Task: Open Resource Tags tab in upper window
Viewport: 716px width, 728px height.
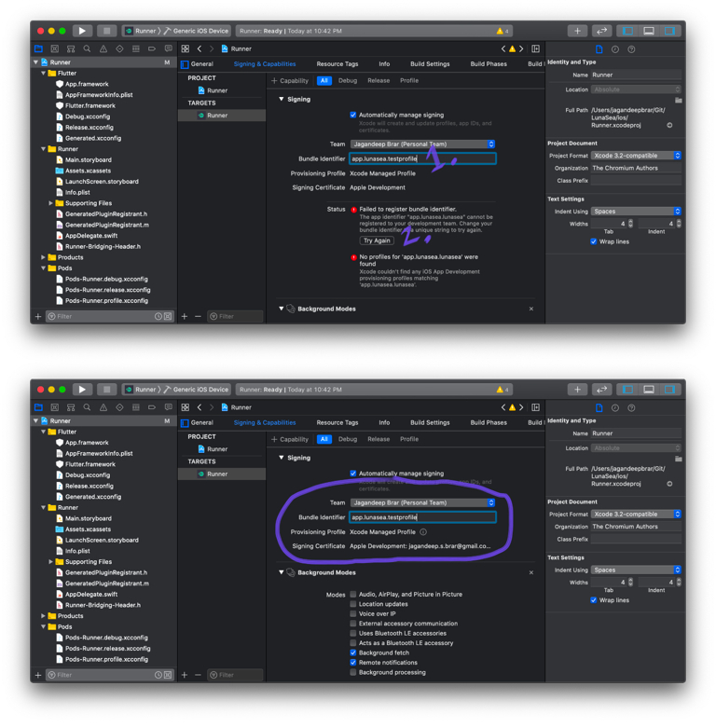Action: [337, 64]
